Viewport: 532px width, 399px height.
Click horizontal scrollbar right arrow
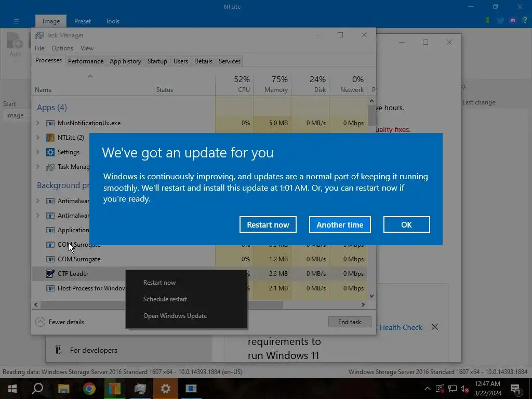click(363, 304)
